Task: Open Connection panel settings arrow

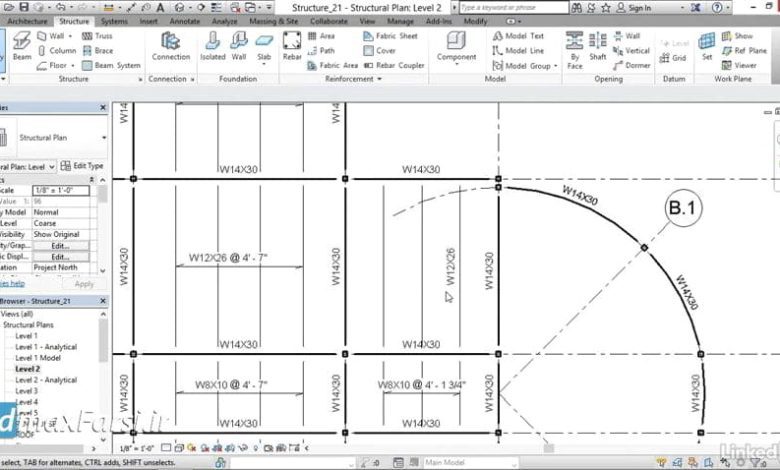Action: point(193,79)
